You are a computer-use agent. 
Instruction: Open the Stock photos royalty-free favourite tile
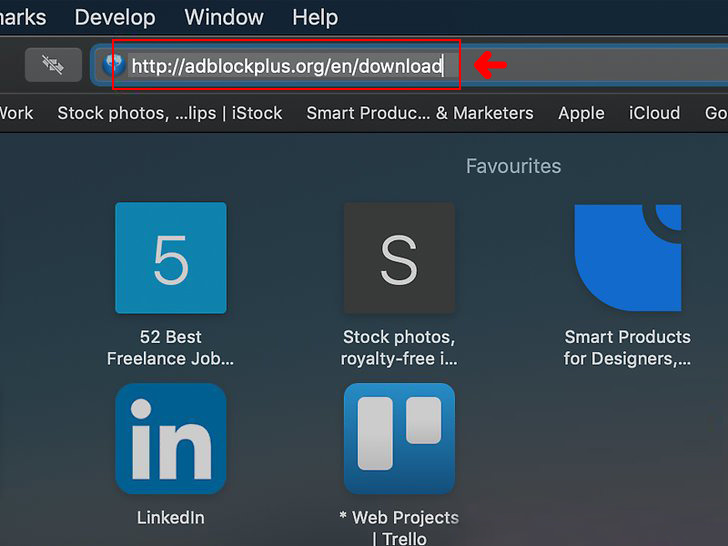pyautogui.click(x=399, y=258)
